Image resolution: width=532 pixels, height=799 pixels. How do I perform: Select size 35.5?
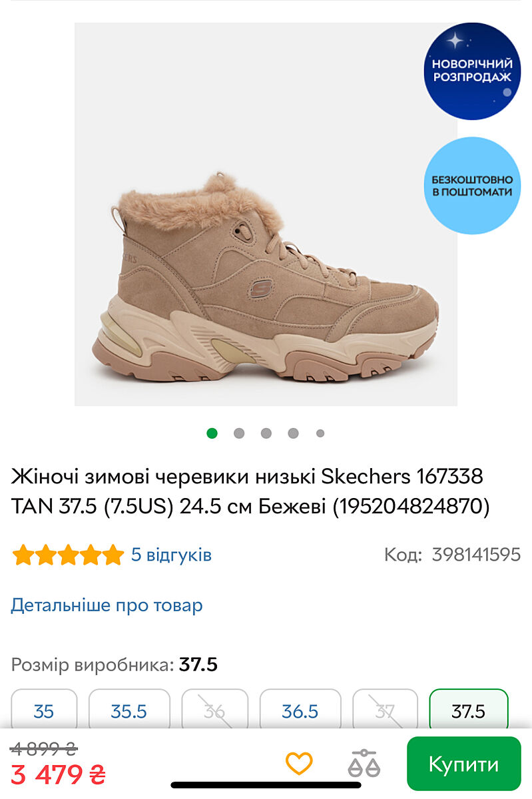click(x=129, y=711)
